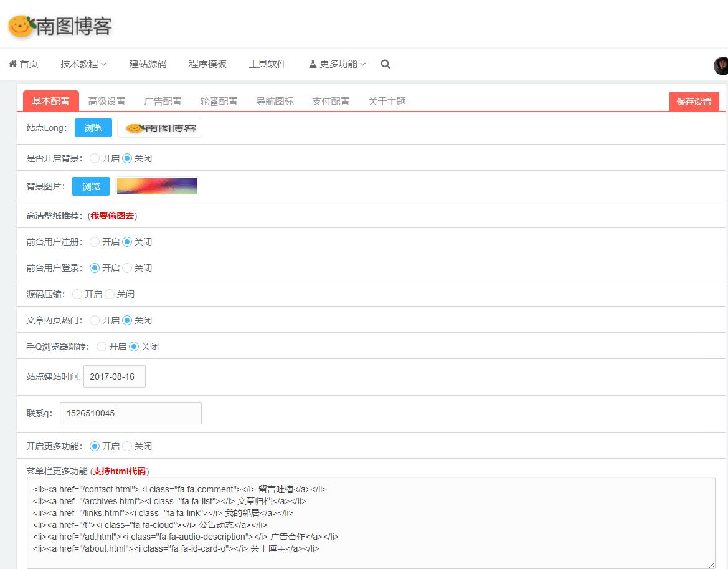Click the flask icon beside 更多功能
The height and width of the screenshot is (569, 728).
(313, 64)
